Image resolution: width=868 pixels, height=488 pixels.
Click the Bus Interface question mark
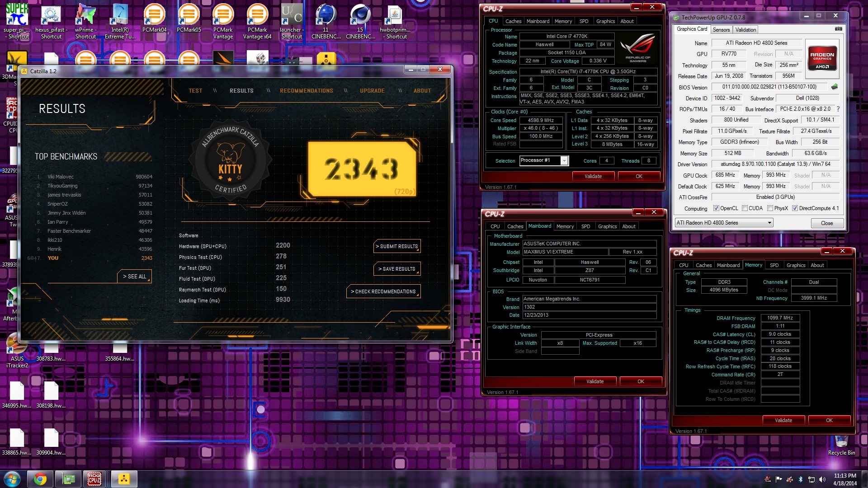coord(838,109)
